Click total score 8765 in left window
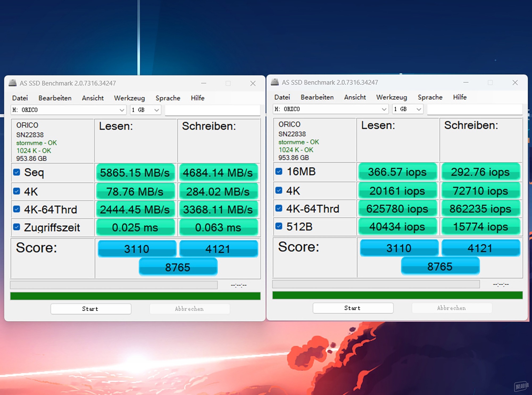 click(x=178, y=267)
